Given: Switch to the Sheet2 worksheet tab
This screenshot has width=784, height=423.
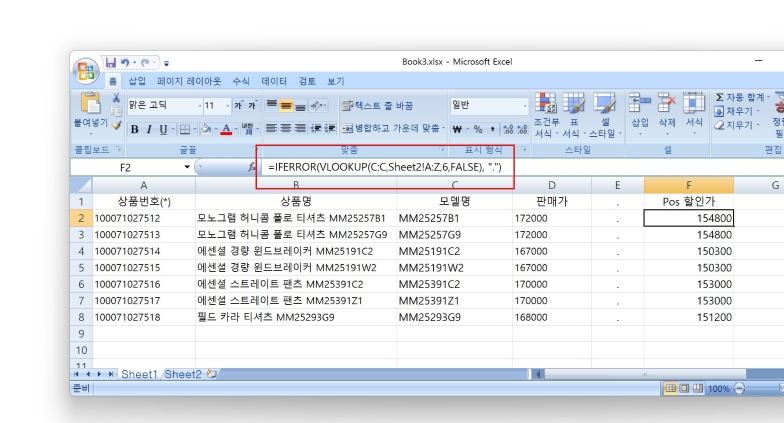Looking at the screenshot, I should coord(183,374).
